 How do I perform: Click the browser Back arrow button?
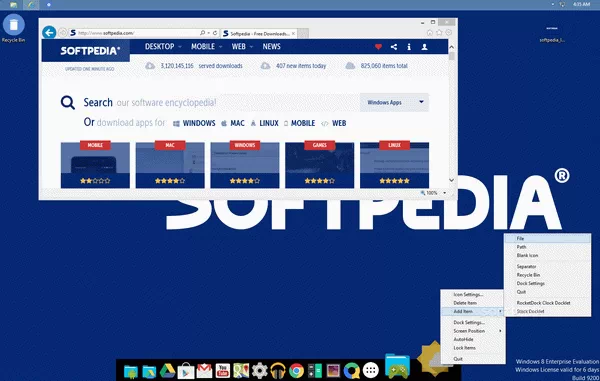tap(49, 33)
